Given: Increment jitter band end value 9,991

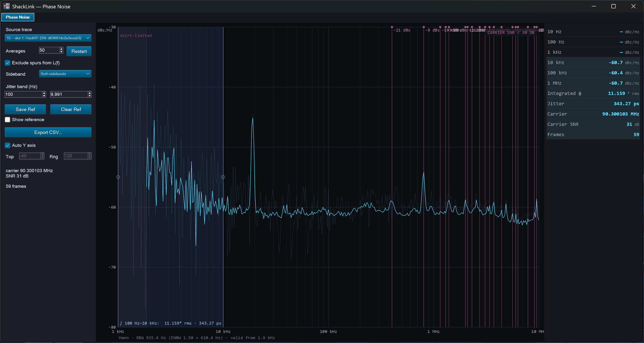Looking at the screenshot, I should click(90, 93).
